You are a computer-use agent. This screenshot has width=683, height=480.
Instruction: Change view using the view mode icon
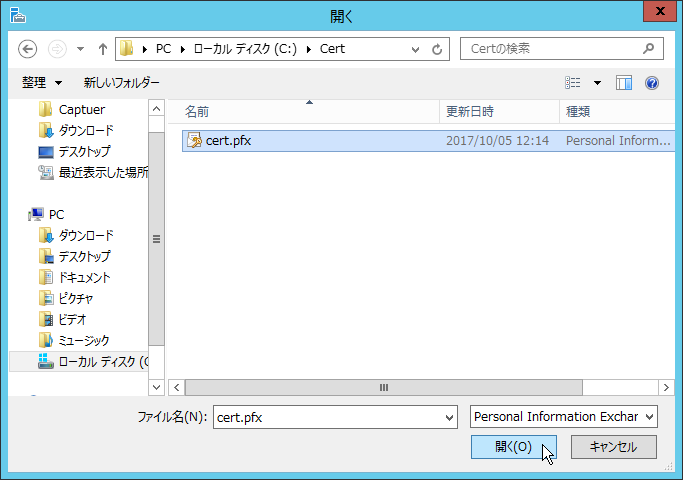pos(573,83)
